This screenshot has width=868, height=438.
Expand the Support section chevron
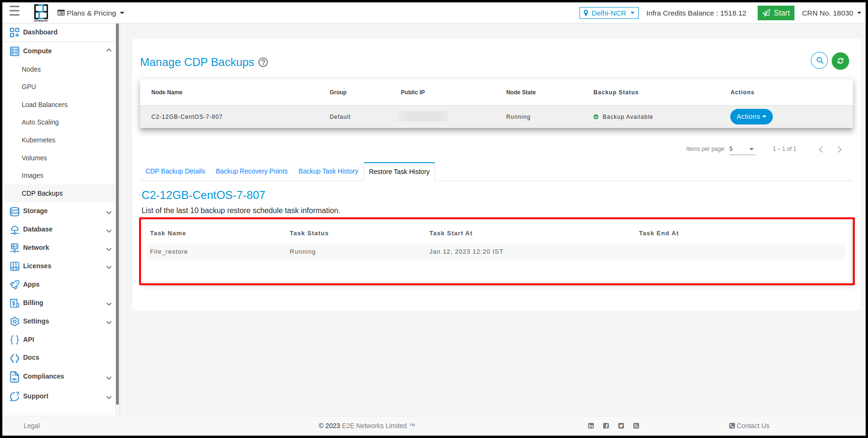pos(109,397)
